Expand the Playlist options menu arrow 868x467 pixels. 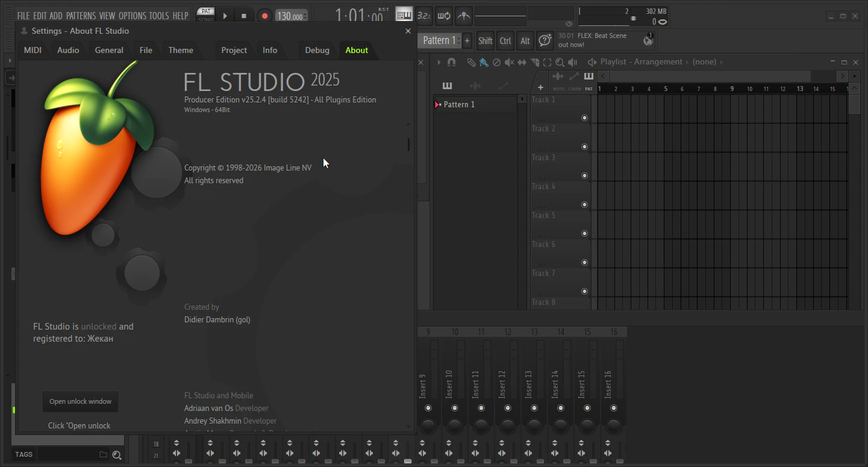[439, 62]
